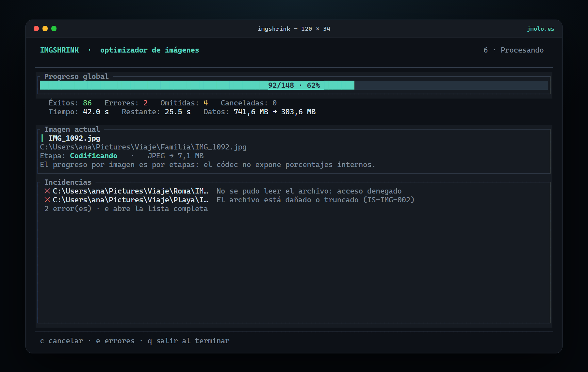588x372 pixels.
Task: Click the IMGSHRINK app name in the header
Action: (x=59, y=50)
